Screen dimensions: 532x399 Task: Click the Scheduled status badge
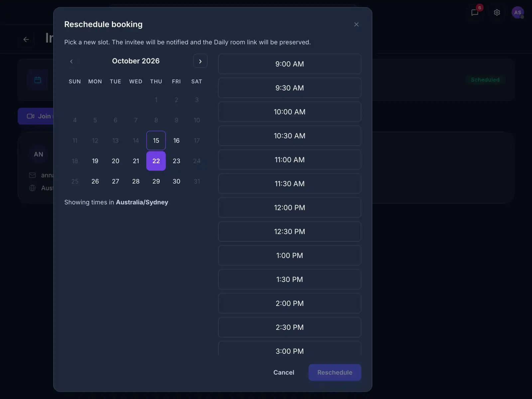point(485,80)
